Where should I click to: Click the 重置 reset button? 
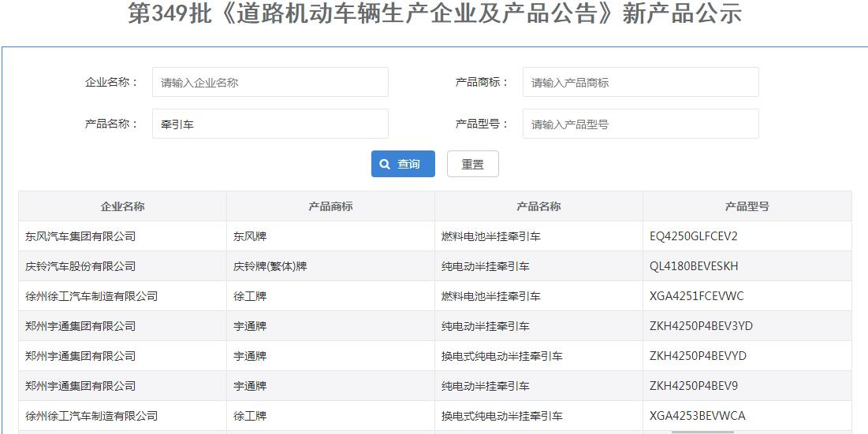click(x=473, y=164)
